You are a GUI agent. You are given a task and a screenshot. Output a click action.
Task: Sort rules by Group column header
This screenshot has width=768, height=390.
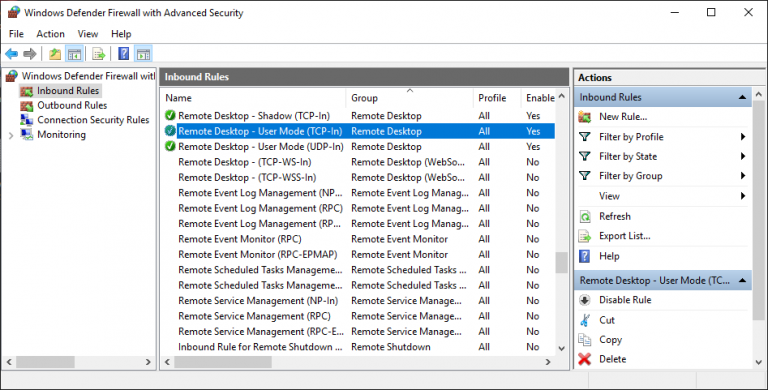(x=409, y=98)
